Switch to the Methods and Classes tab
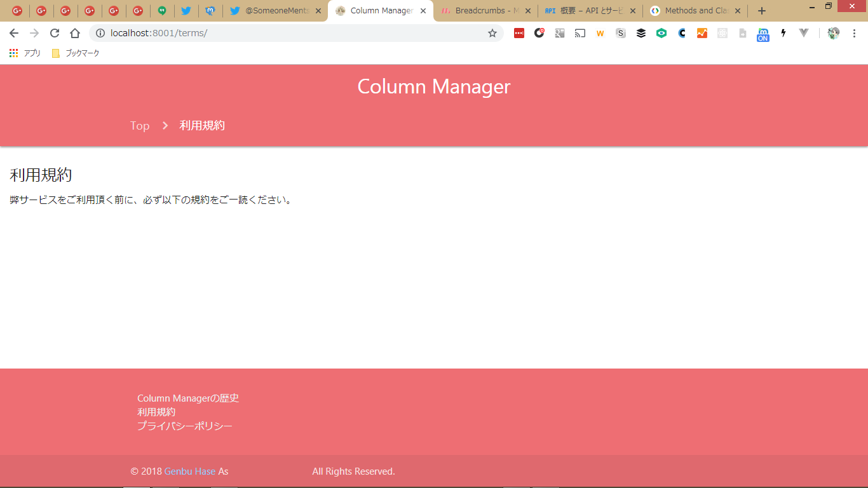This screenshot has width=868, height=488. coord(695,11)
